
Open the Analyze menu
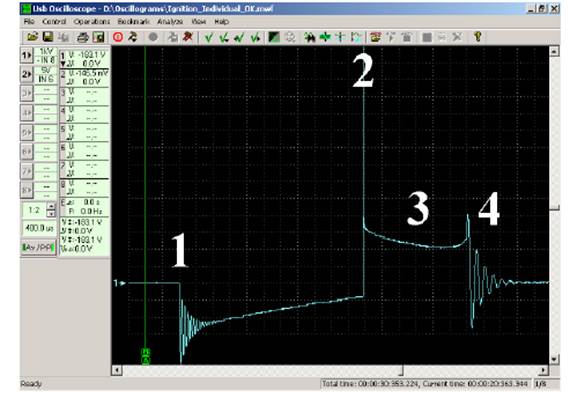pos(170,22)
